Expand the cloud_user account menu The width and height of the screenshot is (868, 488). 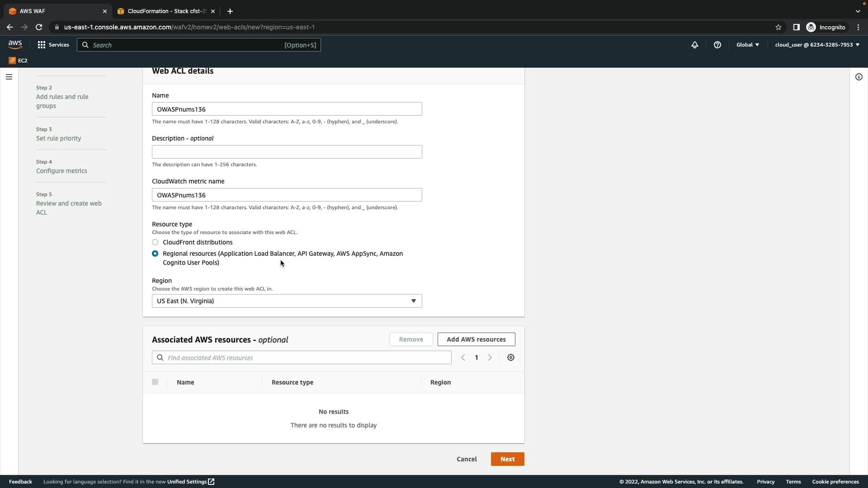coord(816,45)
